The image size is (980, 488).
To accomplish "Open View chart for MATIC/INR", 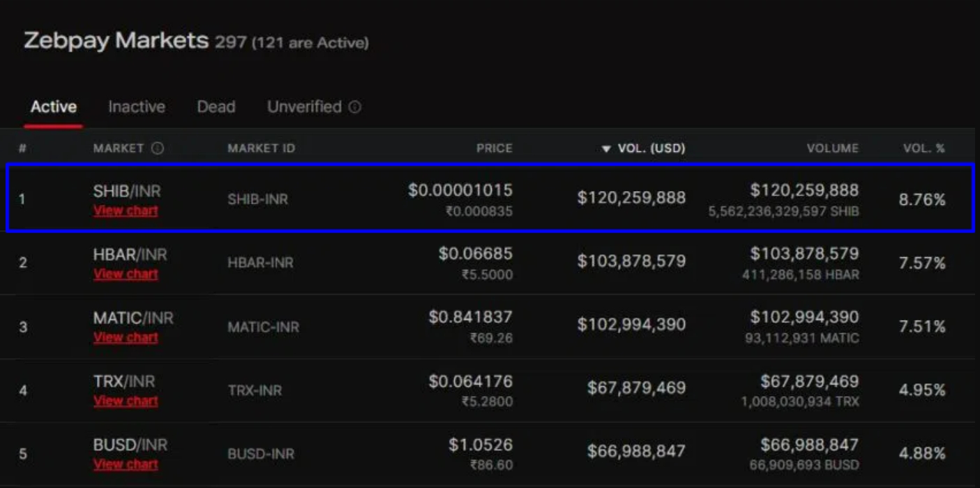I will tap(126, 337).
